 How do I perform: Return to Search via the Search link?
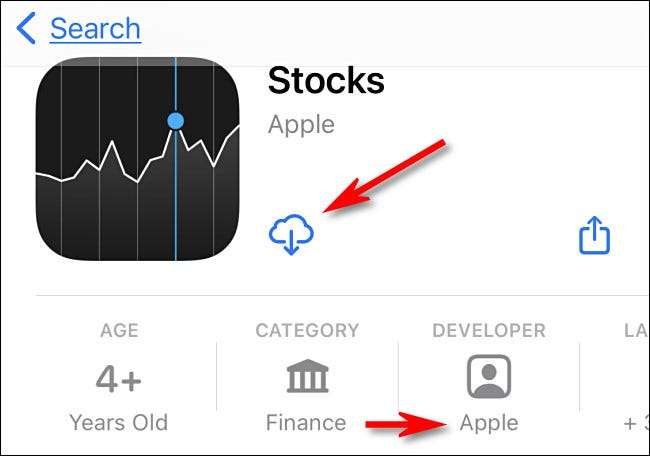click(x=95, y=29)
